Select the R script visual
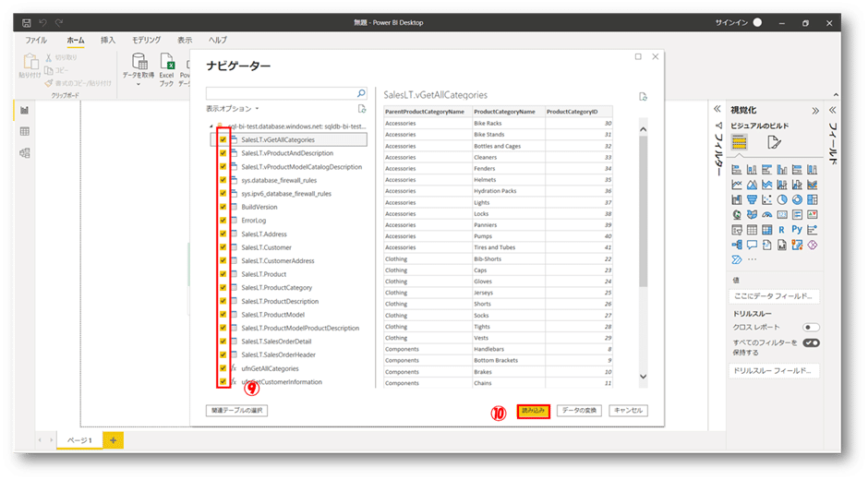The width and height of the screenshot is (868, 480). [x=781, y=230]
